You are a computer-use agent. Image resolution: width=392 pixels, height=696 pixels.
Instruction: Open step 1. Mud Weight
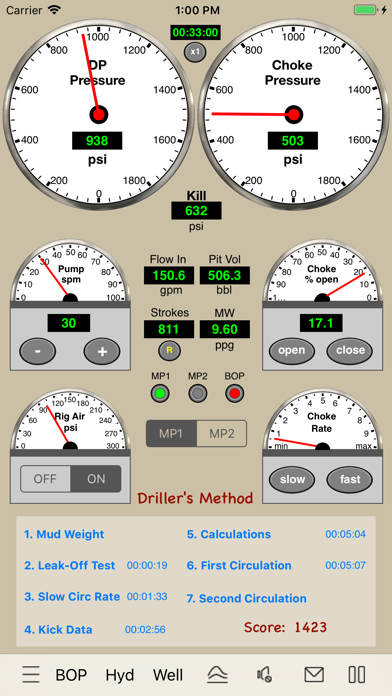[x=64, y=534]
